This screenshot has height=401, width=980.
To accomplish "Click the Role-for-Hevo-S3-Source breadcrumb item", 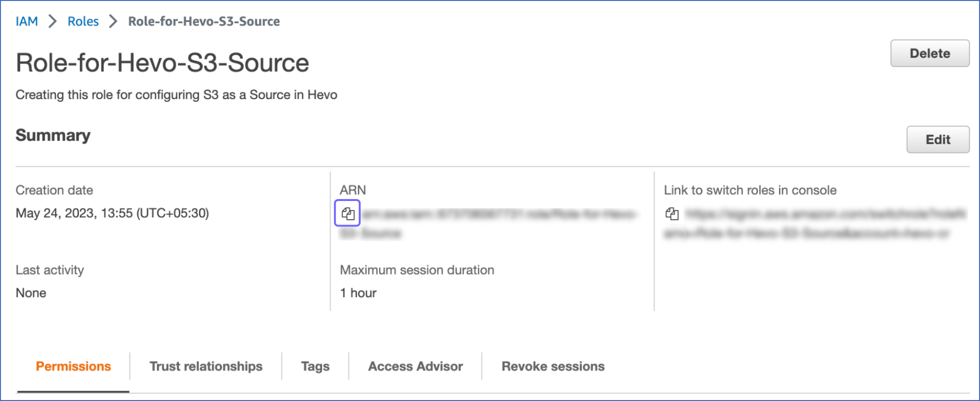I will coord(204,22).
